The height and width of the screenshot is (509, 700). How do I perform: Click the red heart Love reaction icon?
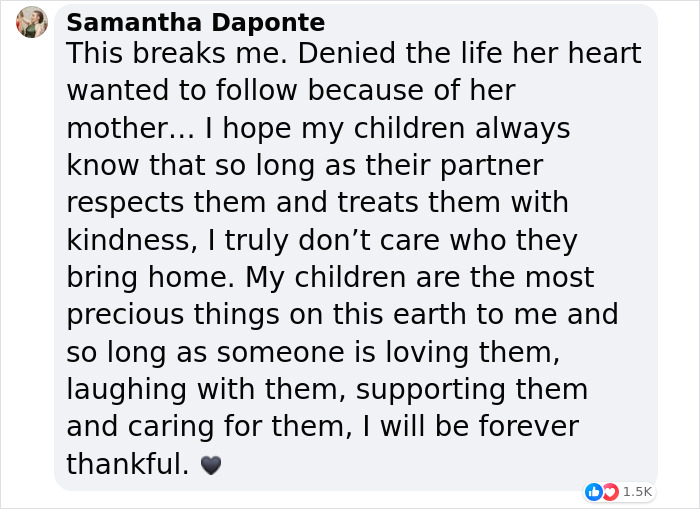[607, 491]
